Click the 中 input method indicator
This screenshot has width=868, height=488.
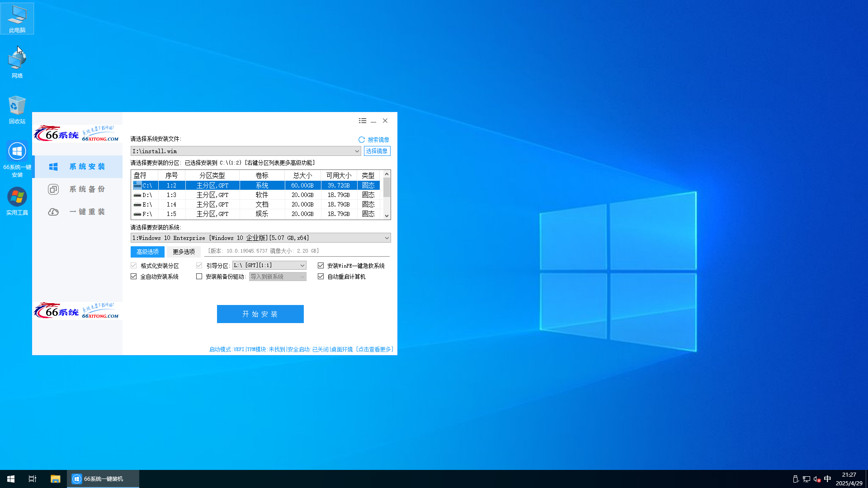click(828, 479)
